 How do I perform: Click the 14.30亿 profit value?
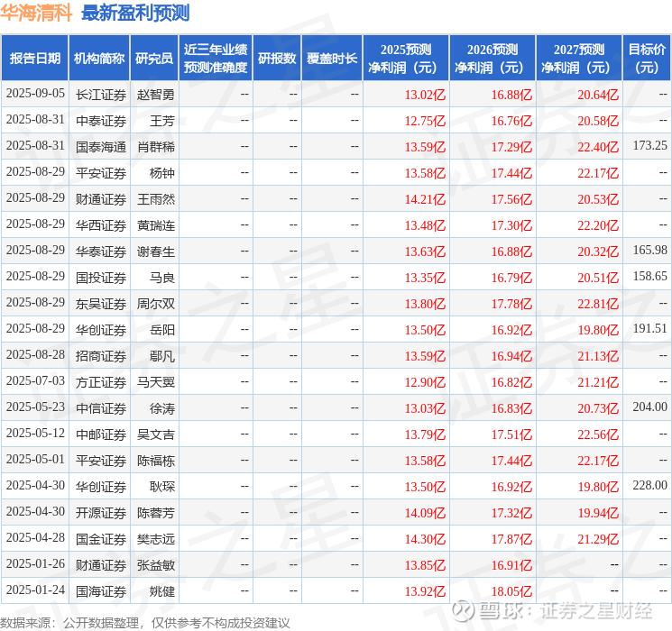pyautogui.click(x=425, y=539)
